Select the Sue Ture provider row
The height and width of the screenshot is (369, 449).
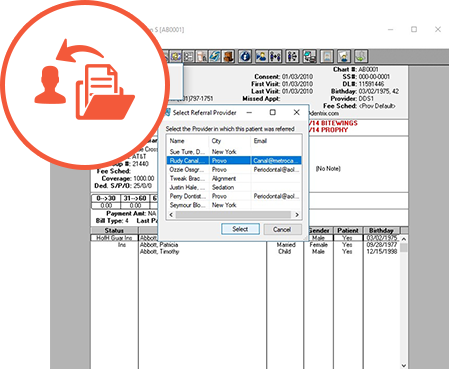pyautogui.click(x=234, y=152)
